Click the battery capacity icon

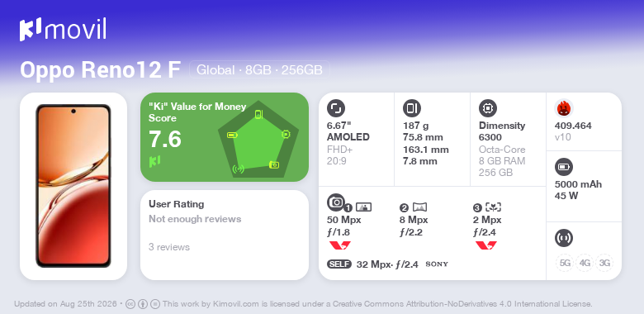click(x=563, y=167)
